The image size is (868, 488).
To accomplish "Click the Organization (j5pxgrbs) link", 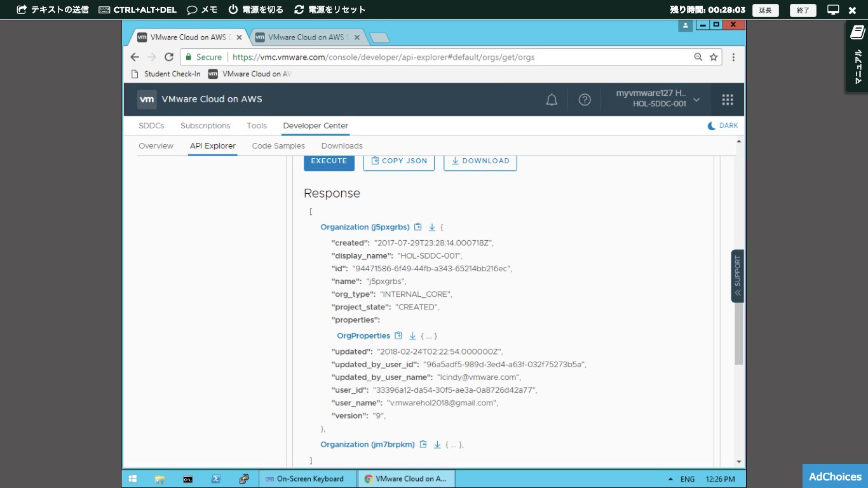I will tap(365, 227).
